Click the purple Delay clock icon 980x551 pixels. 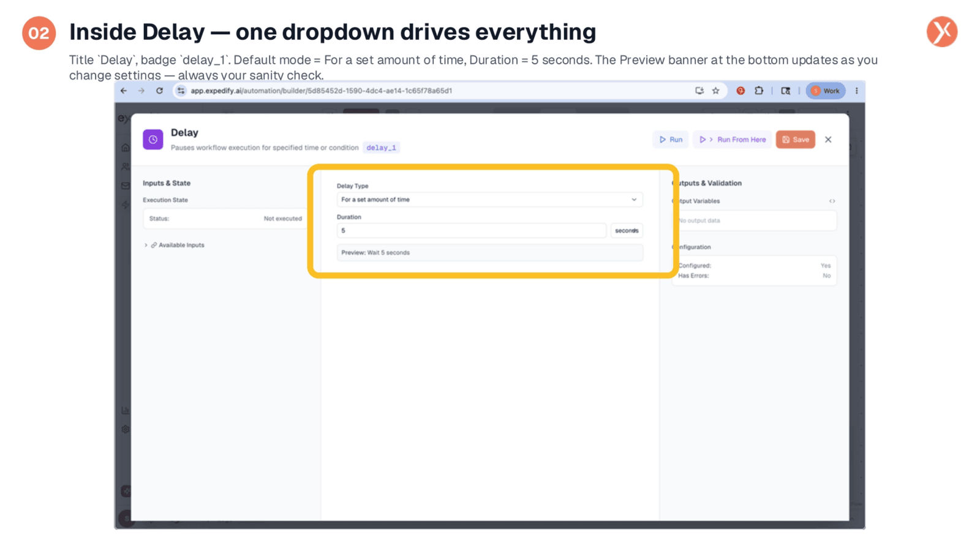153,140
